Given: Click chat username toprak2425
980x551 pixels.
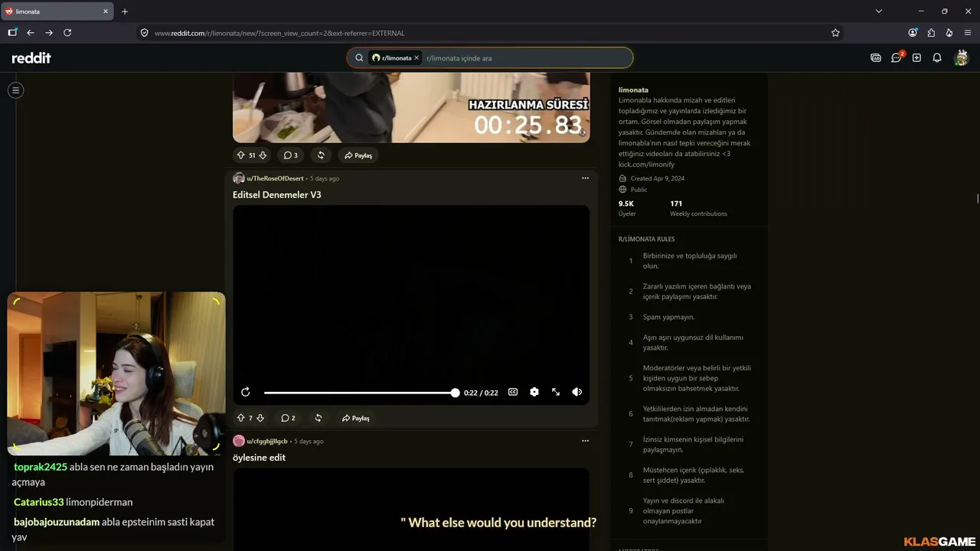Looking at the screenshot, I should [41, 467].
